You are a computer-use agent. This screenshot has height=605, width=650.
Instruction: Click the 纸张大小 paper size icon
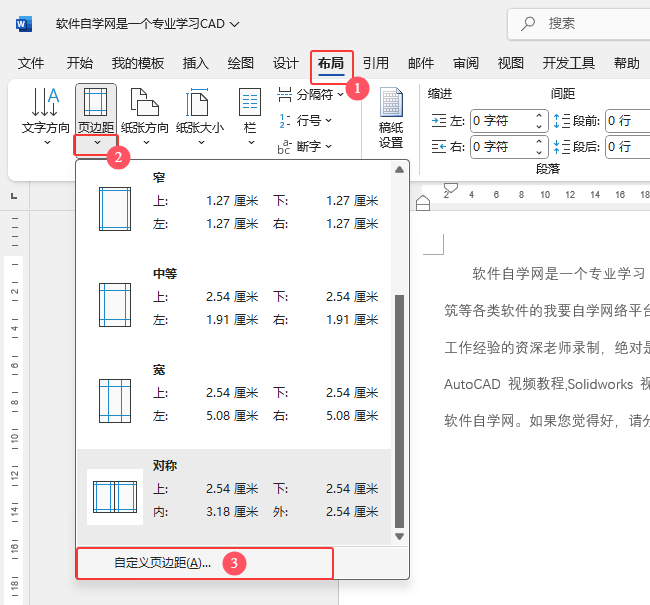(197, 102)
